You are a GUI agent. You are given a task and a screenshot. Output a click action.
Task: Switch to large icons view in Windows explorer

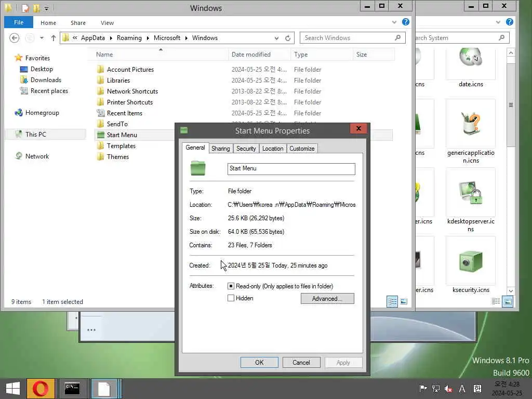click(x=404, y=301)
